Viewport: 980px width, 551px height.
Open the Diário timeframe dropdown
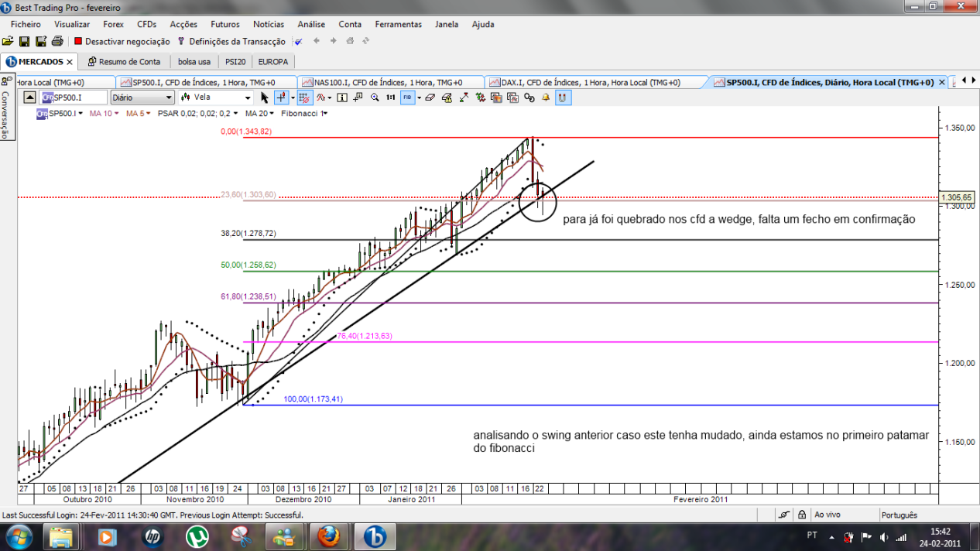coord(142,98)
